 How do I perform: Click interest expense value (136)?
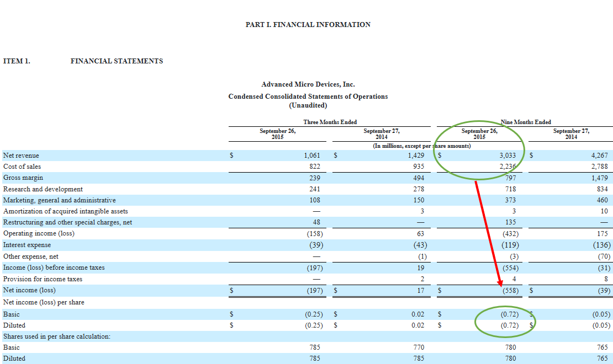(x=601, y=245)
